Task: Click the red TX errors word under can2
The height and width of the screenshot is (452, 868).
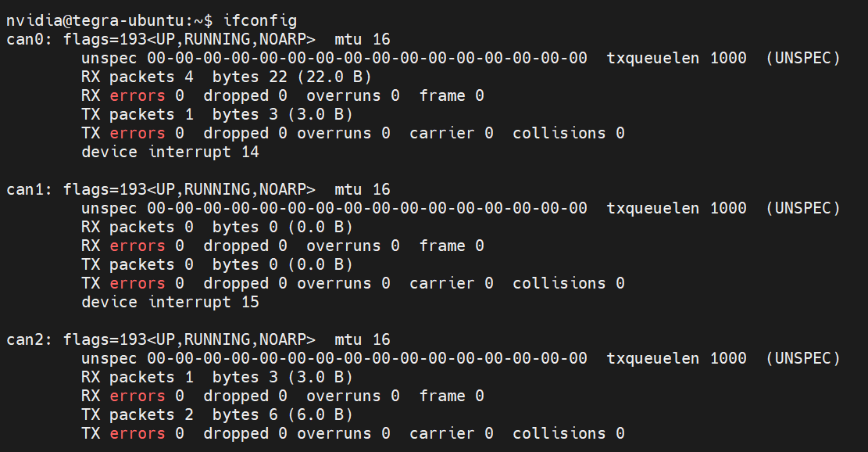Action: (x=137, y=433)
